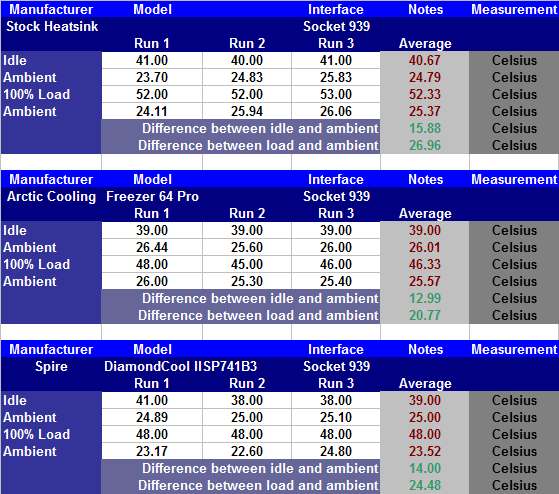
Task: Click the 20.77 difference value
Action: point(425,315)
